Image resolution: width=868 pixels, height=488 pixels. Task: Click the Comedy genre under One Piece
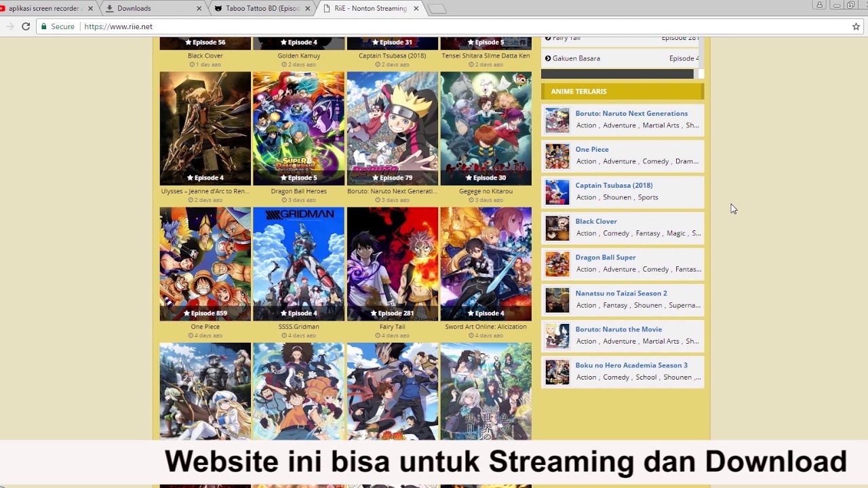pos(656,161)
